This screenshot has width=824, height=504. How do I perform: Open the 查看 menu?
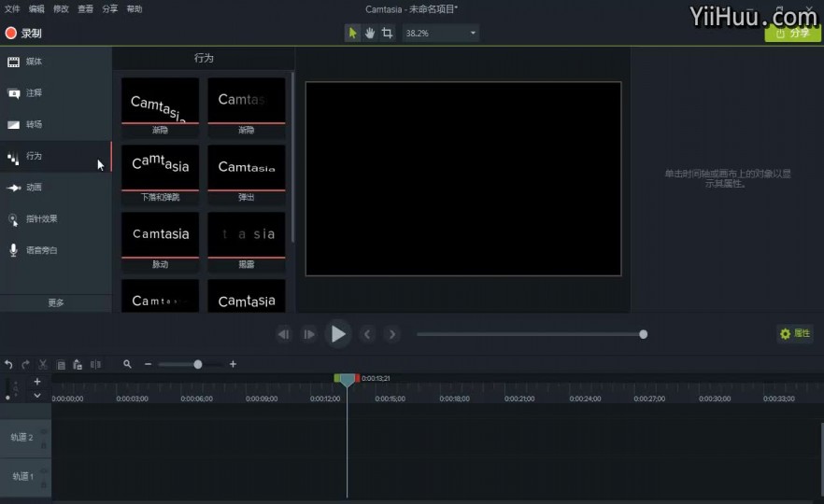85,9
